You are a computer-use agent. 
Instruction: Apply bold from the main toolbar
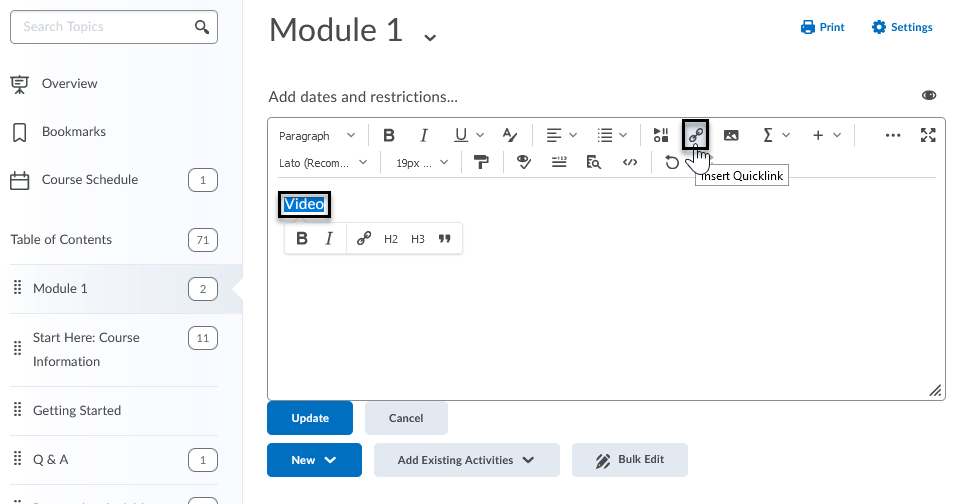[x=389, y=135]
